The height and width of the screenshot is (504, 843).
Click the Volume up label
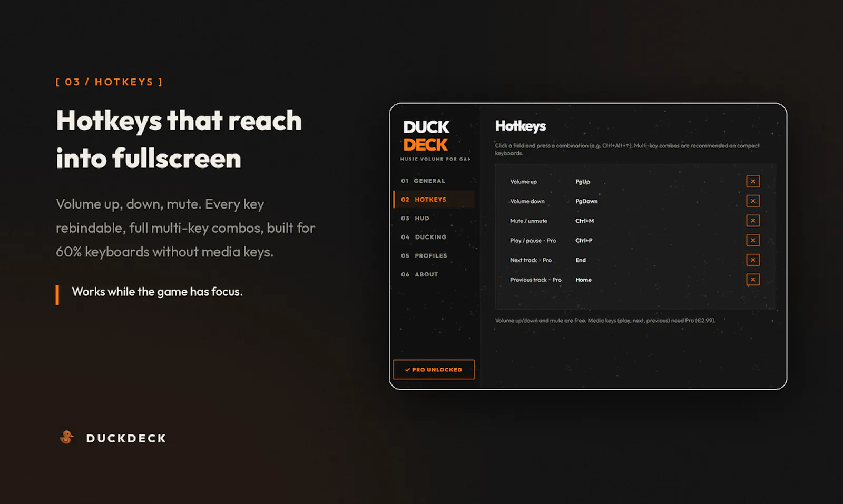pyautogui.click(x=523, y=182)
